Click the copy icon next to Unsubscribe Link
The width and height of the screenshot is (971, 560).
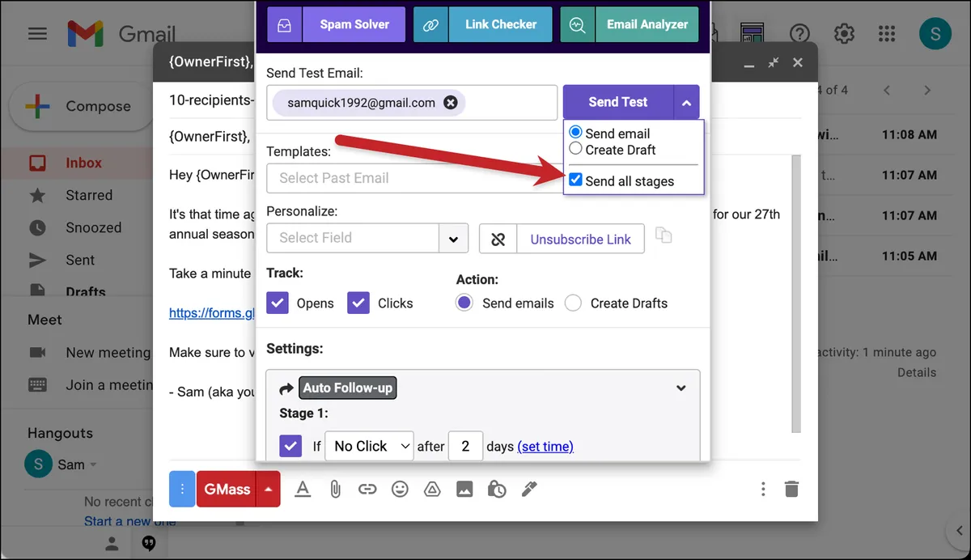point(664,235)
